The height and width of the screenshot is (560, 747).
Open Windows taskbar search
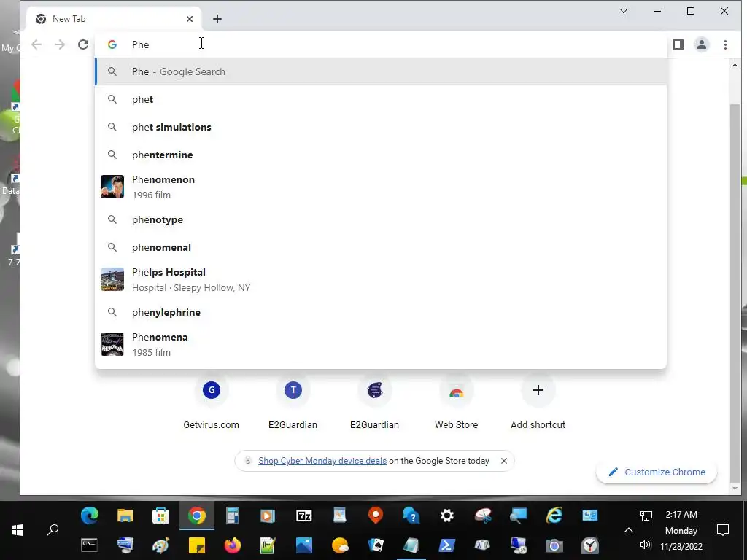(x=53, y=530)
